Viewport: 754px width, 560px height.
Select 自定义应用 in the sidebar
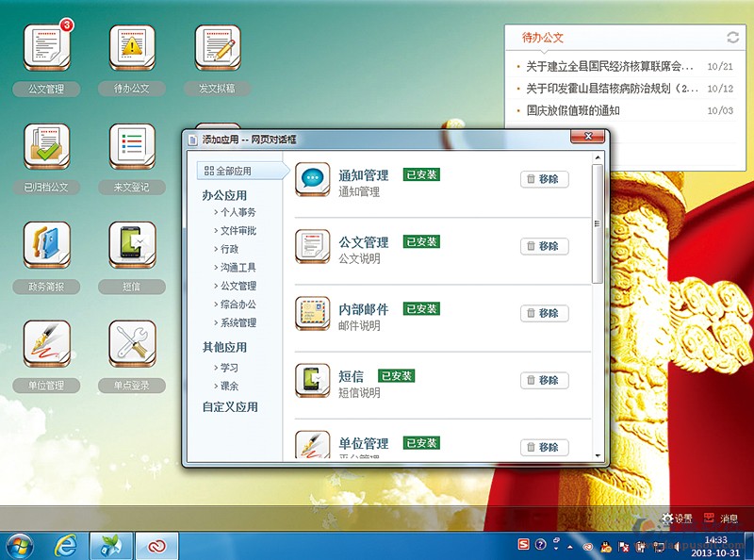pos(230,407)
